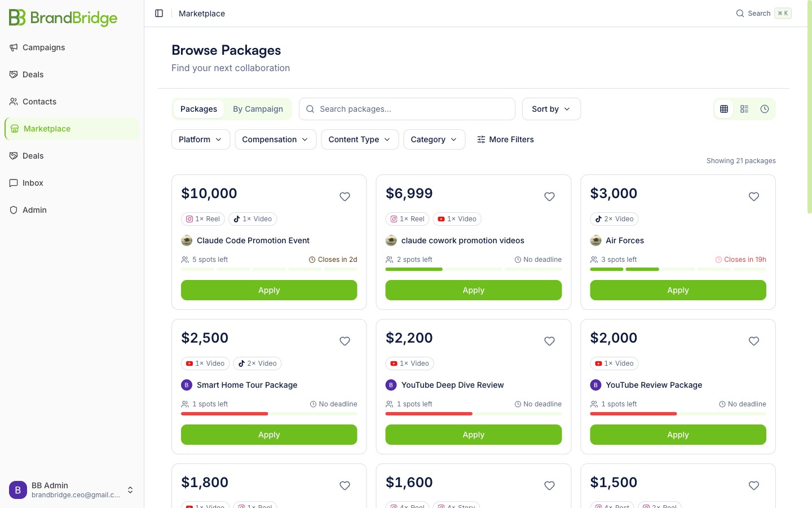Open search using the magnifier icon
Viewport: 812px width, 508px height.
739,13
